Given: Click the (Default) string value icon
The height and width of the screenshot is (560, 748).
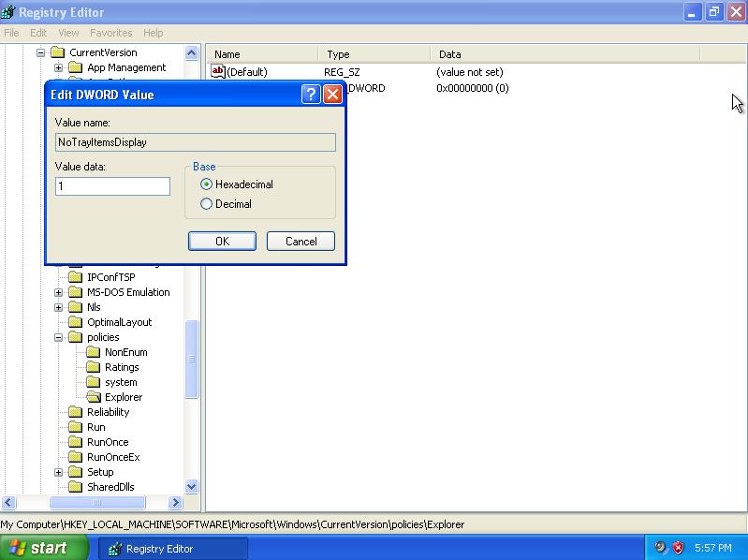Looking at the screenshot, I should click(218, 71).
